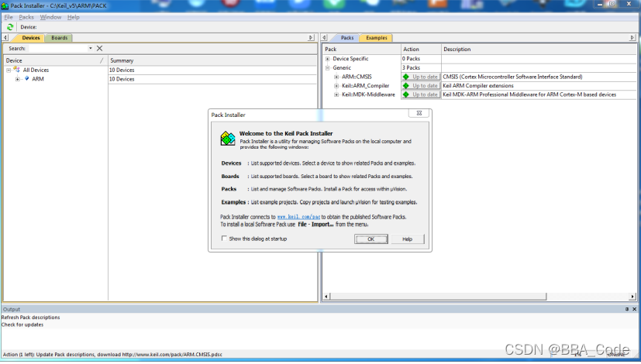This screenshot has width=641, height=364.
Task: Click the ARM vendor icon
Action: 26,78
